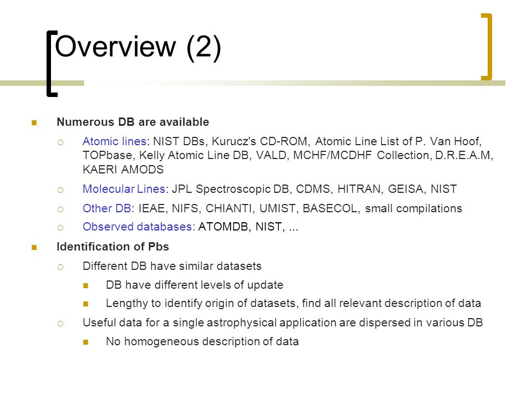The width and height of the screenshot is (532, 399).
Task: Click the text 'KAERI AMODS'
Action: pyautogui.click(x=123, y=170)
